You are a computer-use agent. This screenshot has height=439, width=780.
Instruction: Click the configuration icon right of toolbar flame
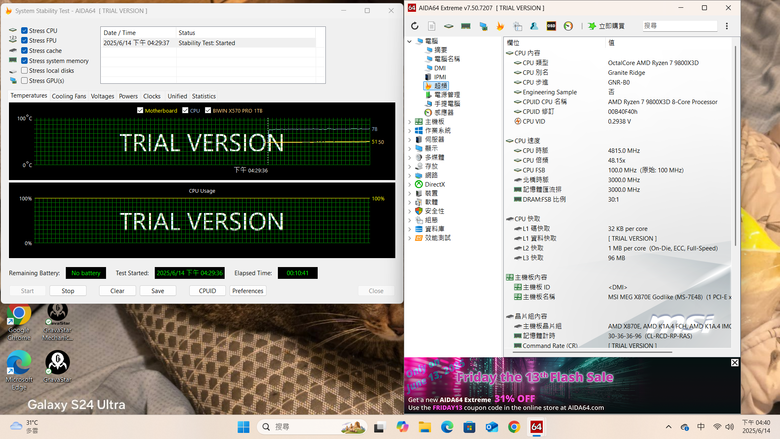point(517,26)
